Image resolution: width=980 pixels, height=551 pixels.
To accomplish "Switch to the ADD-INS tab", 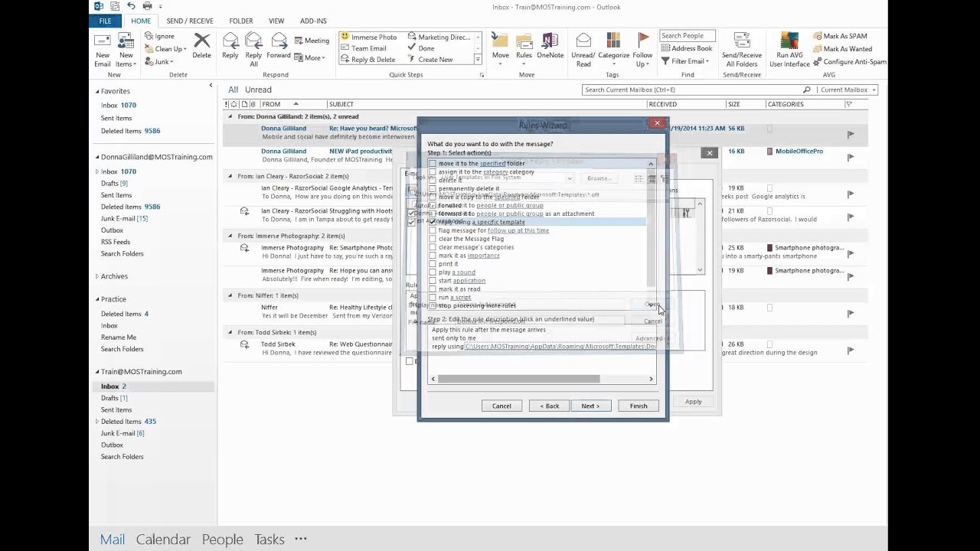I will [x=313, y=21].
